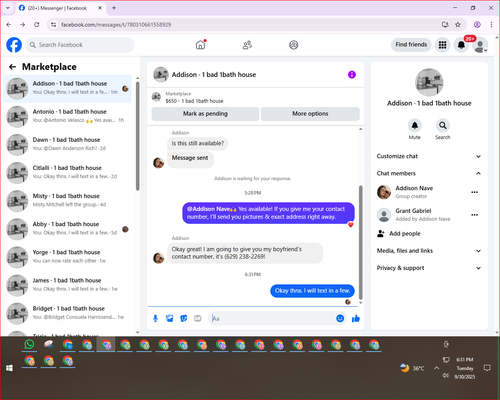Open Misty - 1 bad 1bath house chat
The width and height of the screenshot is (500, 400).
click(x=67, y=201)
